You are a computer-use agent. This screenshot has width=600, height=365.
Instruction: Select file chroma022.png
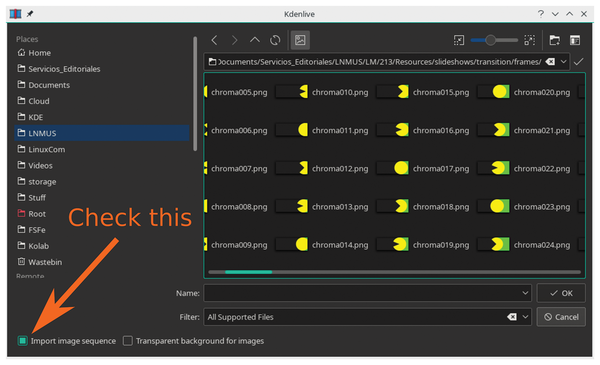524,168
